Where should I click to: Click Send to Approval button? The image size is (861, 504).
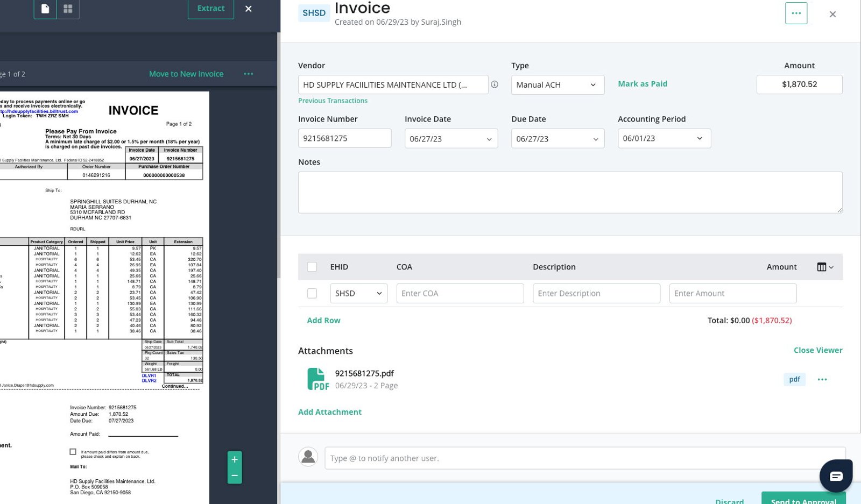coord(803,499)
